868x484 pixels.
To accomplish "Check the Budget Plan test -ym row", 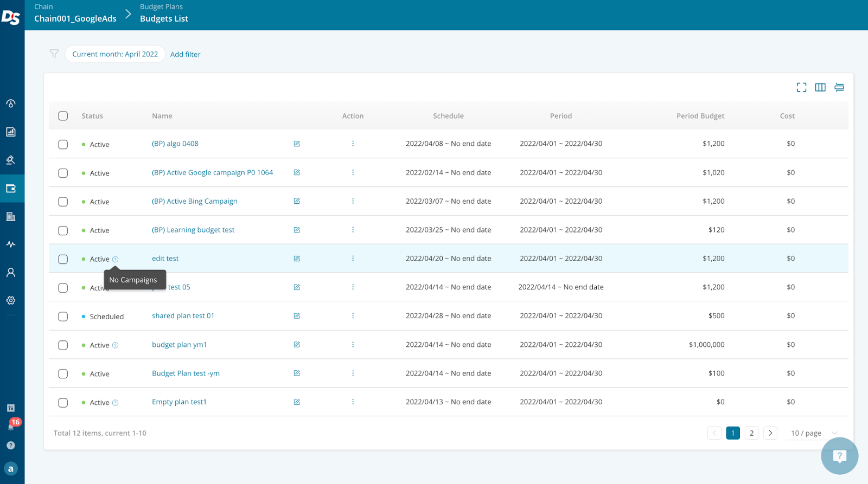I will (x=63, y=374).
